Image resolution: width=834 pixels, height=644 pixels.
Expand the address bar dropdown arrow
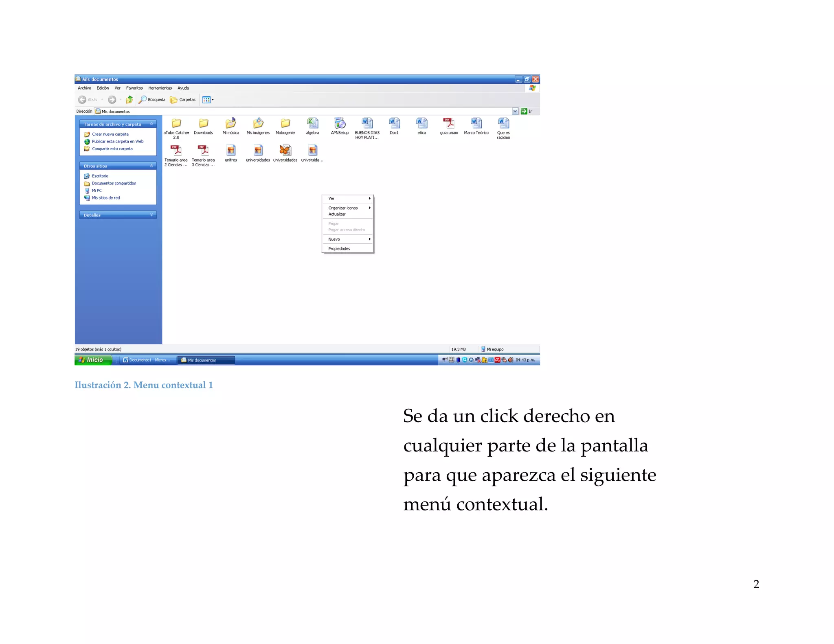click(x=515, y=111)
